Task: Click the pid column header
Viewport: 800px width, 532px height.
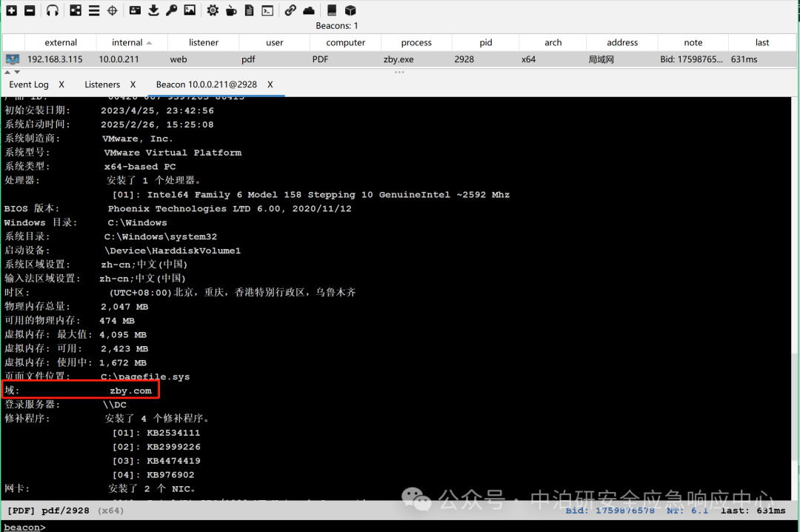Action: point(486,42)
